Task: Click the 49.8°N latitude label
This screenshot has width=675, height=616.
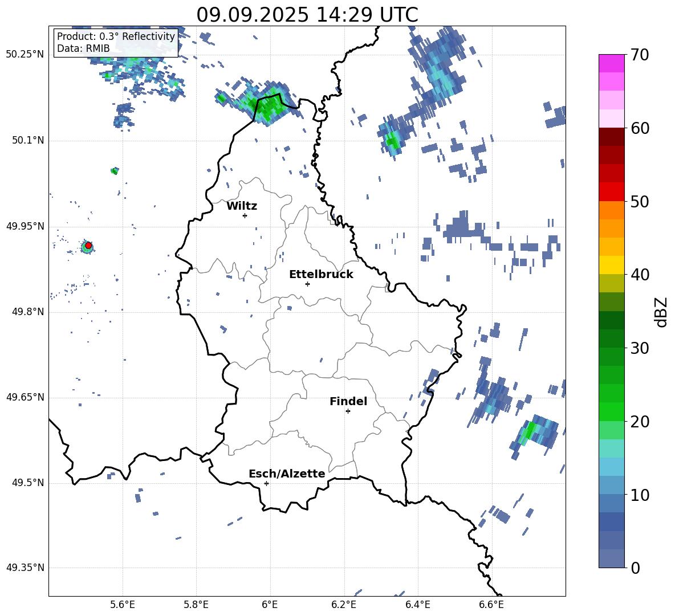Action: click(27, 312)
